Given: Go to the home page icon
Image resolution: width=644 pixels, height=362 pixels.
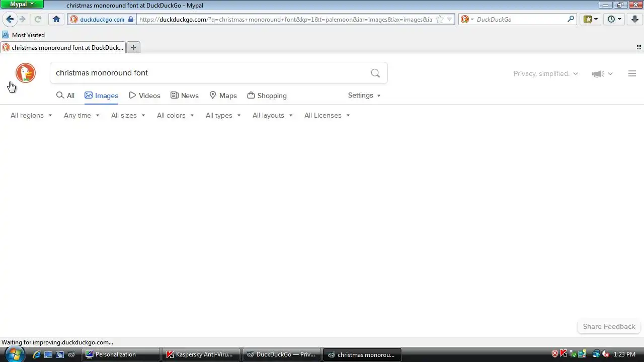Looking at the screenshot, I should point(56,19).
